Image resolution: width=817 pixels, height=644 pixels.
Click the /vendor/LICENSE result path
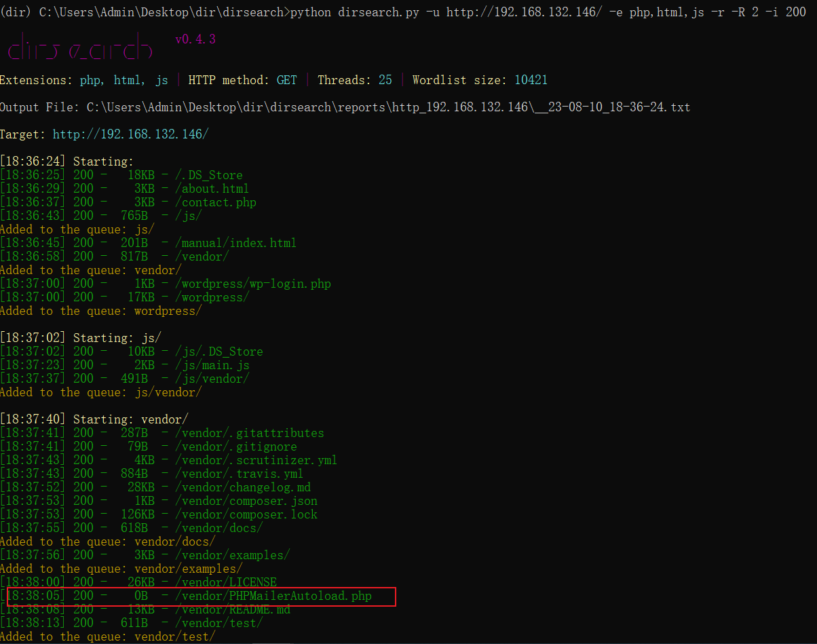coord(225,582)
